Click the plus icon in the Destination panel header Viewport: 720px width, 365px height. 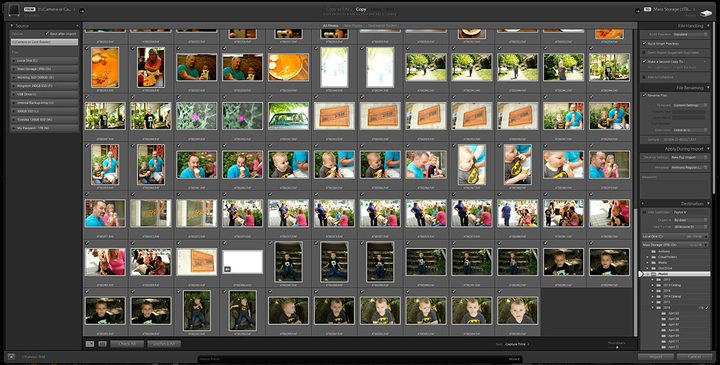[x=643, y=203]
